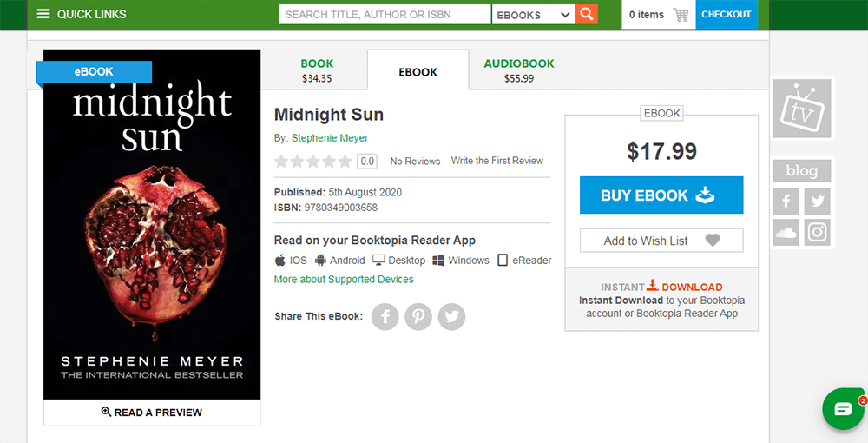
Task: Click the Buy eBook button
Action: coord(661,195)
